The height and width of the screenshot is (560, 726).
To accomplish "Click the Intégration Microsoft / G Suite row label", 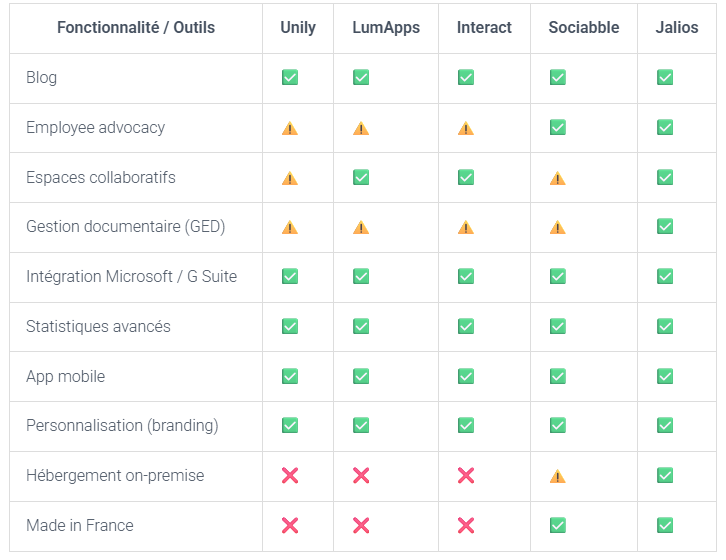I will 131,277.
